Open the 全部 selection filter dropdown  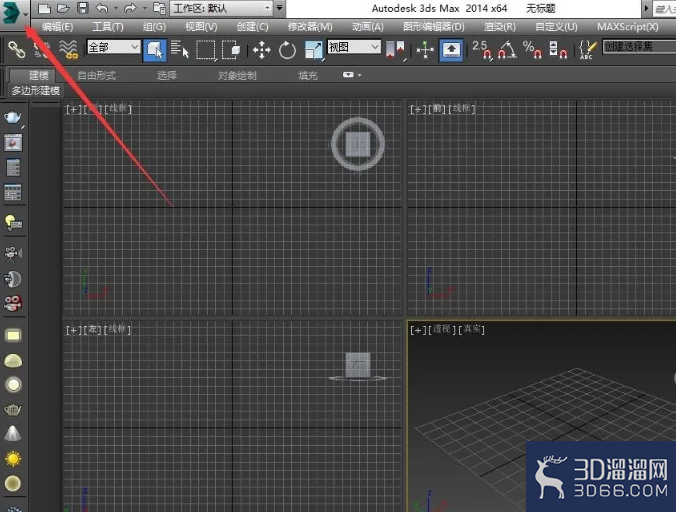[113, 47]
